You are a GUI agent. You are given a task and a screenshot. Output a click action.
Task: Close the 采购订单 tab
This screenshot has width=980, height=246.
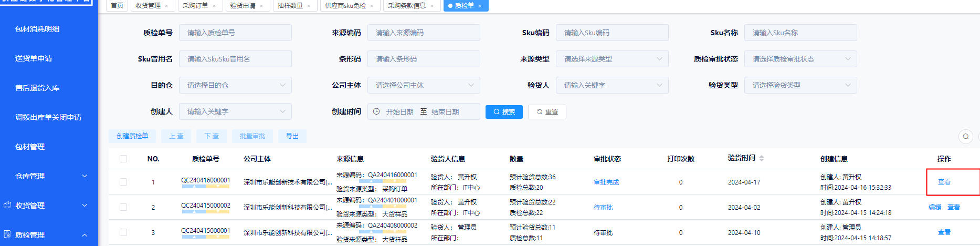214,6
